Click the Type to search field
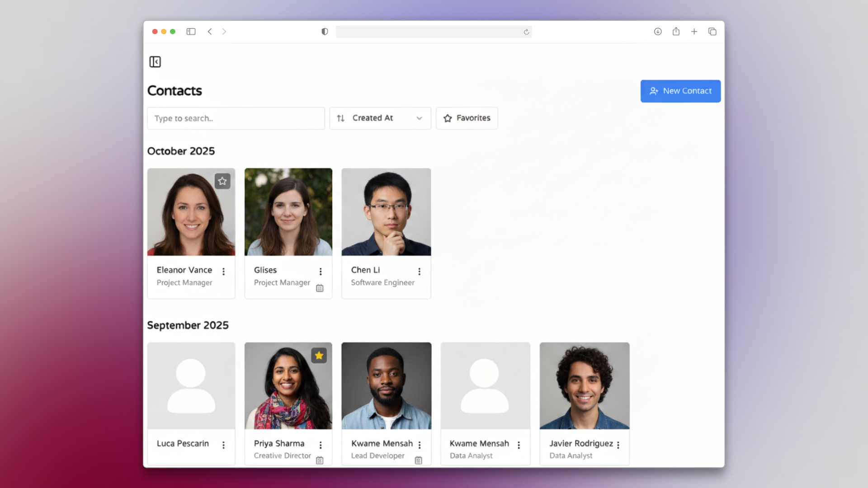This screenshot has width=868, height=488. coord(236,118)
